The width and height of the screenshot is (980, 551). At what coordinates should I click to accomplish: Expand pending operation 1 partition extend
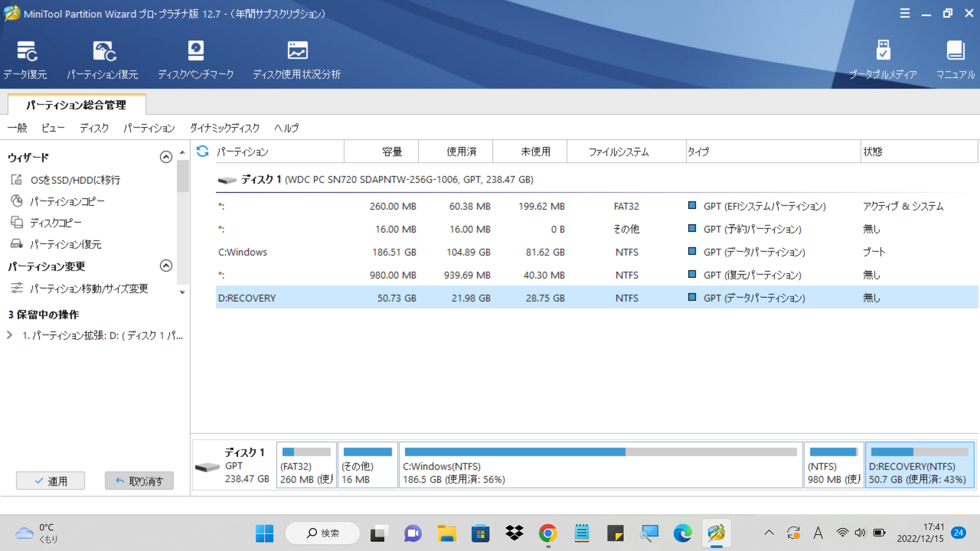click(10, 335)
